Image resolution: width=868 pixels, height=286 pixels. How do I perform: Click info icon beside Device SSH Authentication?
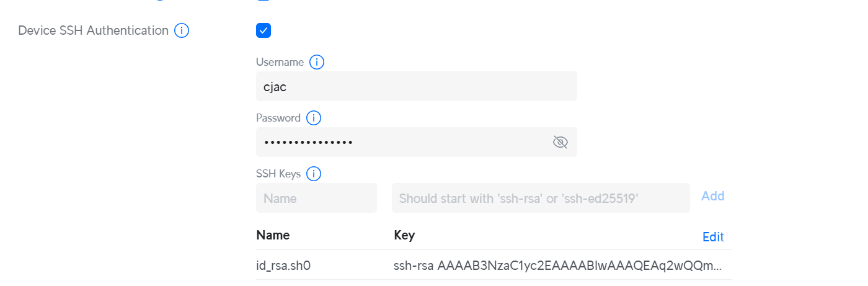[182, 30]
